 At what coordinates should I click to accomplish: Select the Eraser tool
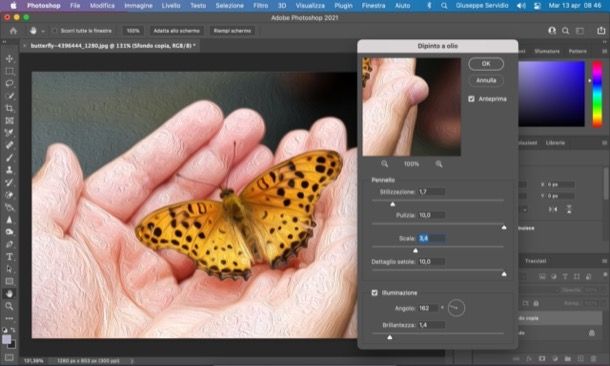[x=9, y=195]
